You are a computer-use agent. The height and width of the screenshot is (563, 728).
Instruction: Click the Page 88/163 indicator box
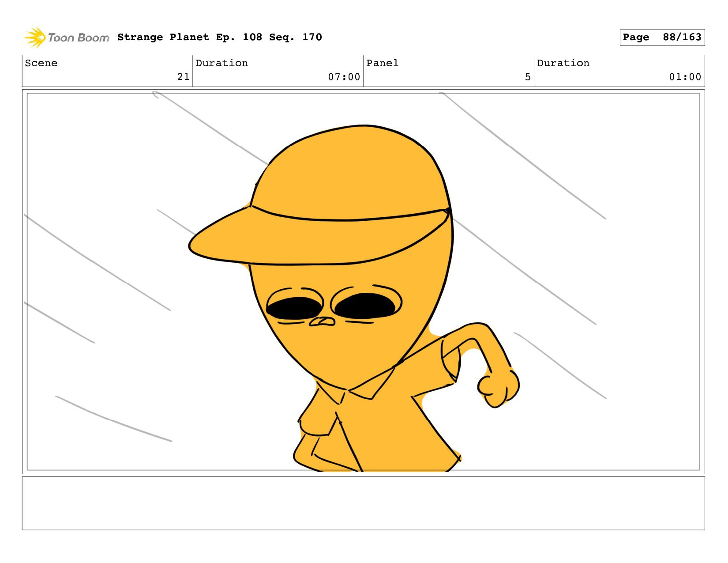coord(662,37)
